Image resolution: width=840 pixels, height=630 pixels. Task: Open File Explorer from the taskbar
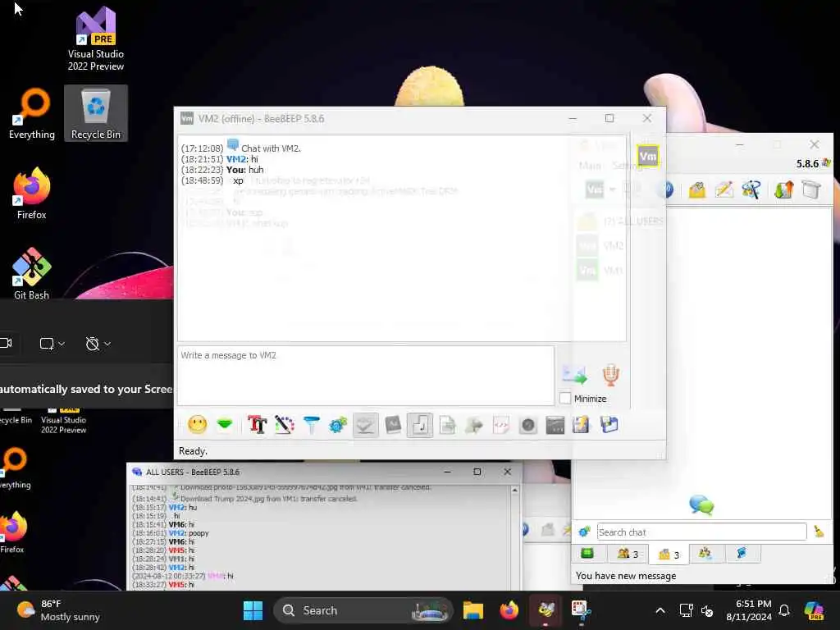[473, 610]
